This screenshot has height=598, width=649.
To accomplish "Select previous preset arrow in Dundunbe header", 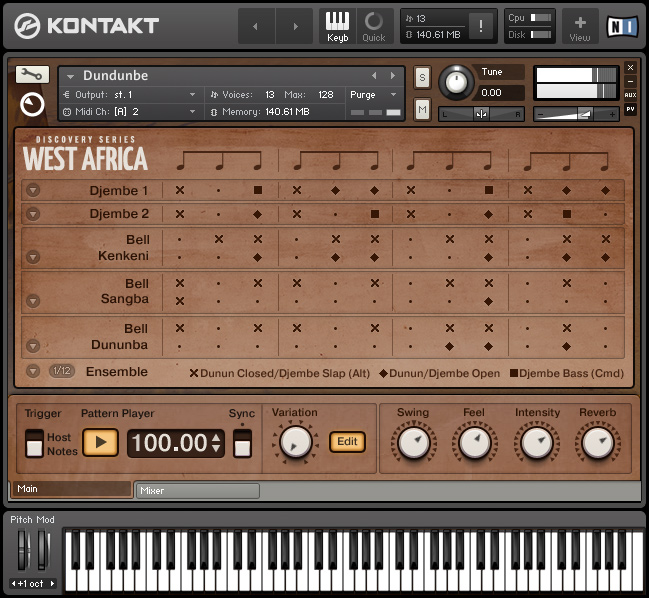I will pos(374,75).
